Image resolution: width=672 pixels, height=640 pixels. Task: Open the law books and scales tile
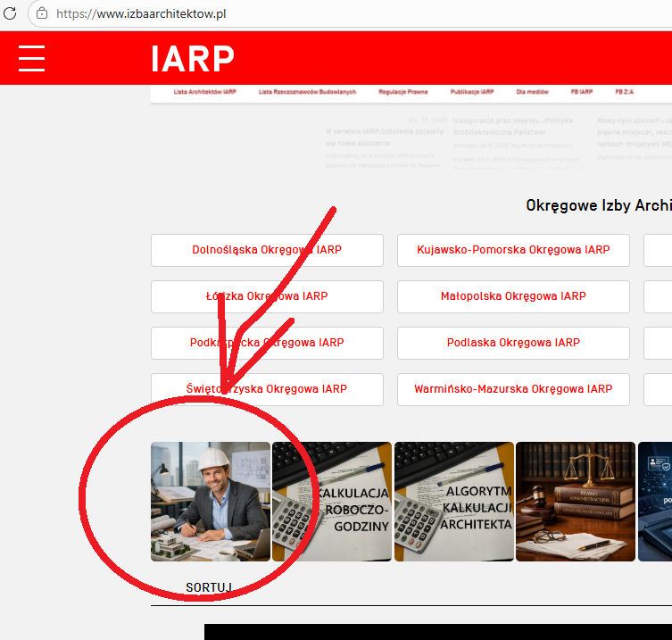coord(576,502)
